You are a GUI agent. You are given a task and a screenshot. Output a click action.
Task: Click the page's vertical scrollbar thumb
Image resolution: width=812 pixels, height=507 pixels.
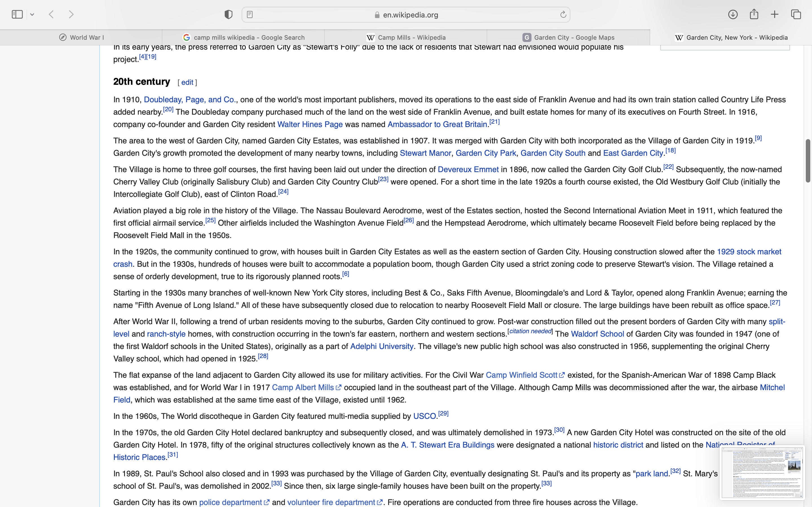click(x=808, y=161)
